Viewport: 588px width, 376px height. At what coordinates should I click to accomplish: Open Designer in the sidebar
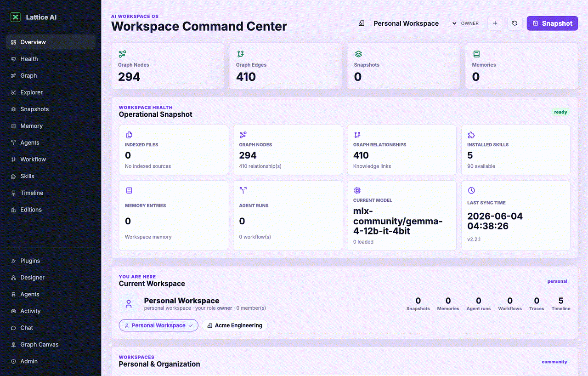click(51, 278)
